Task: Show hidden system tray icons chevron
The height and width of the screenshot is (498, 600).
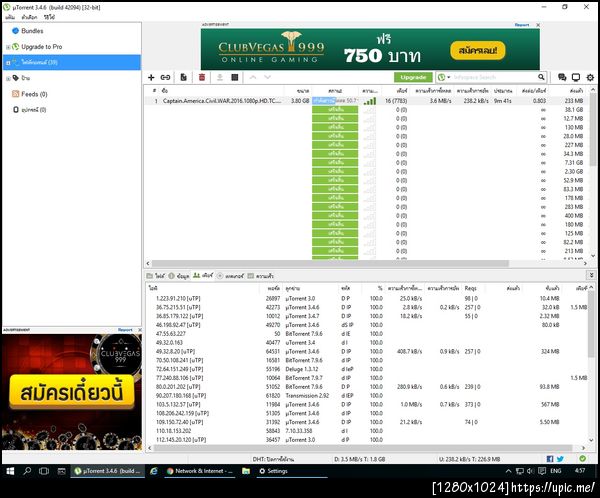Action: click(508, 471)
